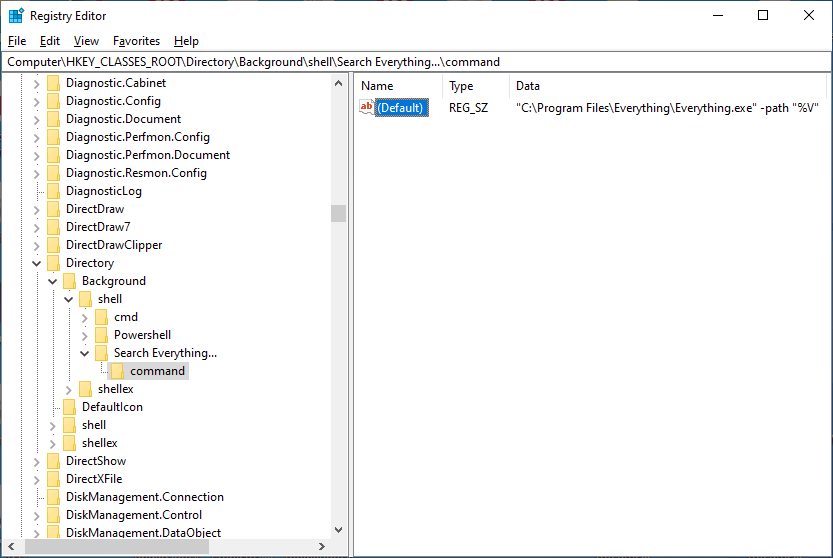
Task: Click the ab string value icon for (Default)
Action: pos(367,107)
